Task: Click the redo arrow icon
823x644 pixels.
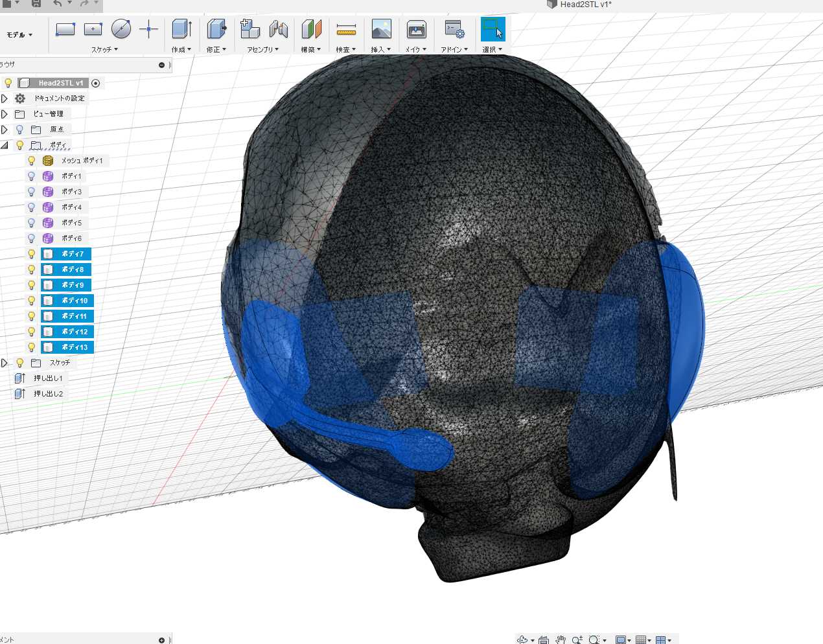Action: click(x=84, y=3)
